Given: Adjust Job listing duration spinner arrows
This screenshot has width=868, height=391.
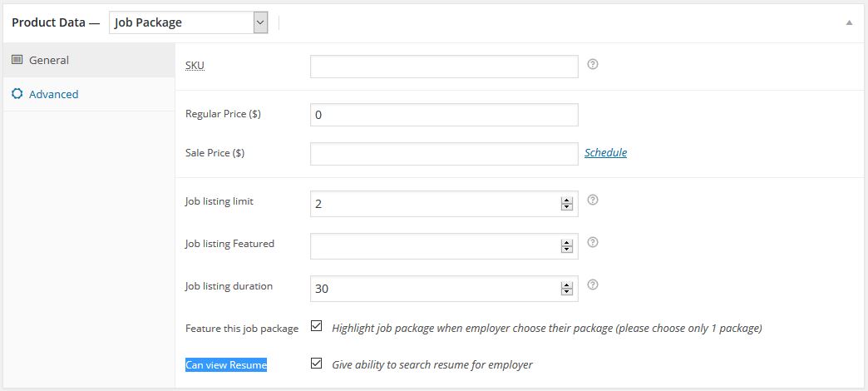Looking at the screenshot, I should 566,289.
